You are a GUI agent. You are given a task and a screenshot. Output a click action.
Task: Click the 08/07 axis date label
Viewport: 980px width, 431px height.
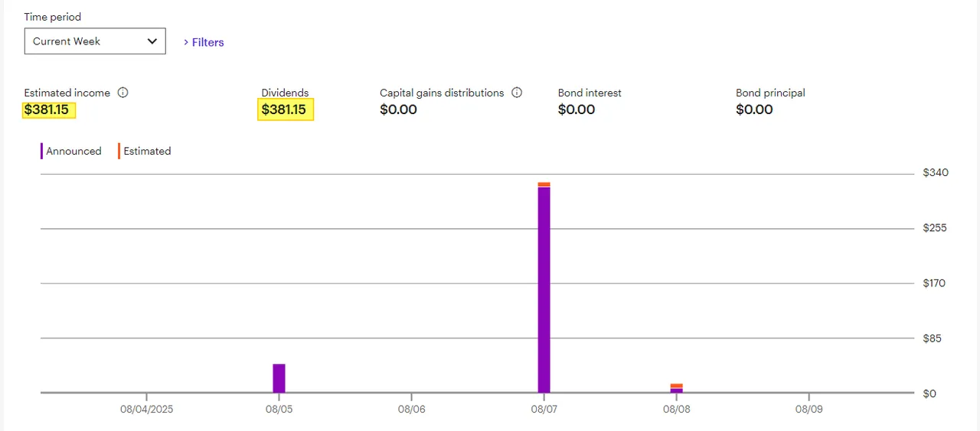click(x=544, y=410)
